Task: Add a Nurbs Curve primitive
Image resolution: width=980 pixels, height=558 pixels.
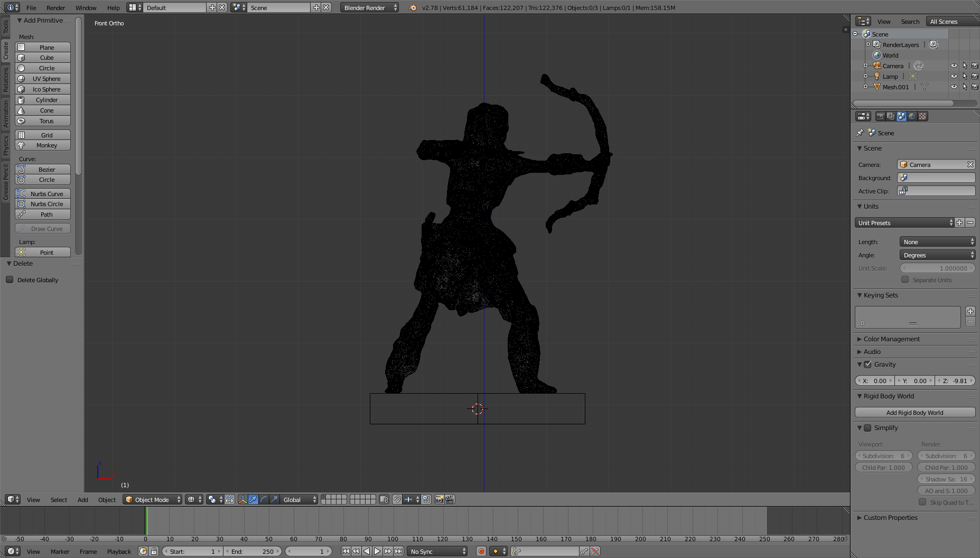Action: pyautogui.click(x=43, y=194)
